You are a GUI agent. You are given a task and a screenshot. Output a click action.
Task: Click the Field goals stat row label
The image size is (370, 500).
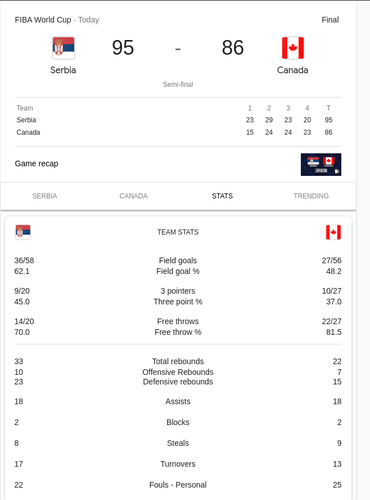coord(178,260)
